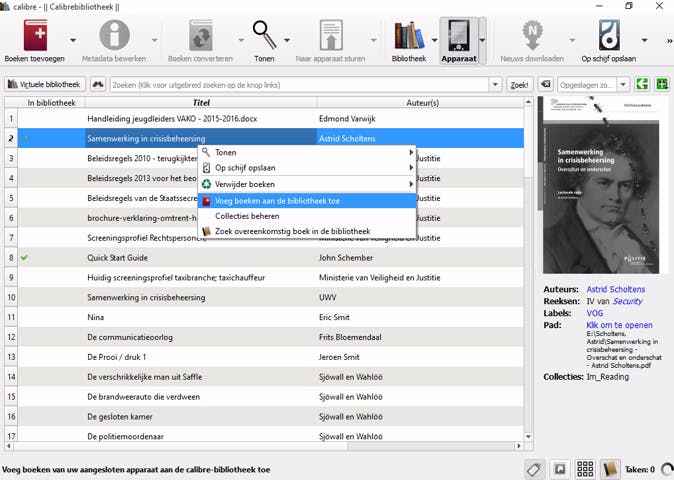Image resolution: width=674 pixels, height=480 pixels.
Task: Sort by the Auteur(s) column header
Action: click(422, 102)
